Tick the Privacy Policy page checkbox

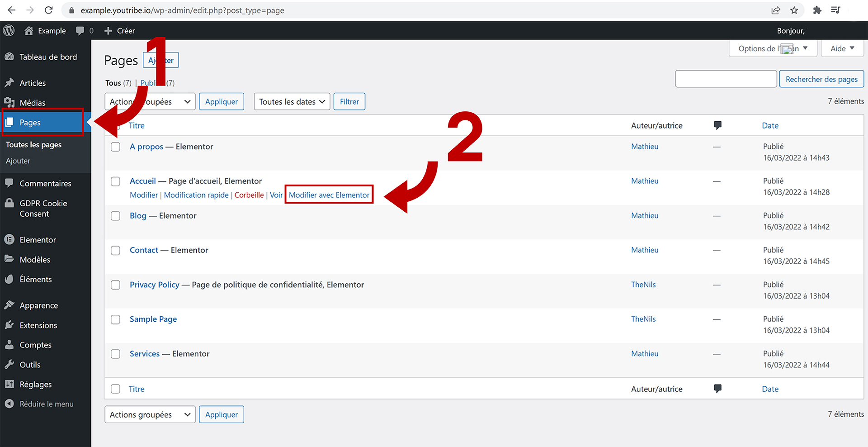coord(116,285)
